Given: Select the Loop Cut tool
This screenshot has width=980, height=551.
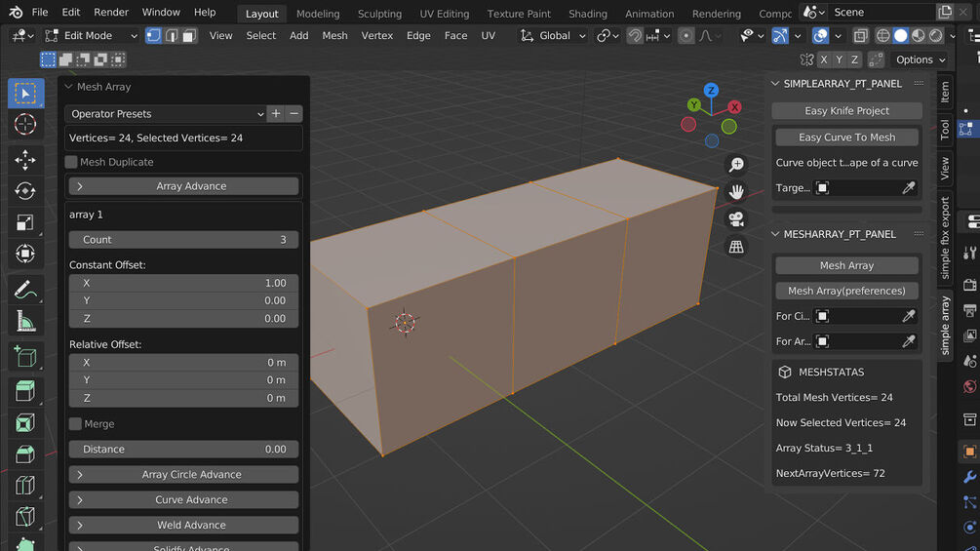Looking at the screenshot, I should (x=25, y=486).
